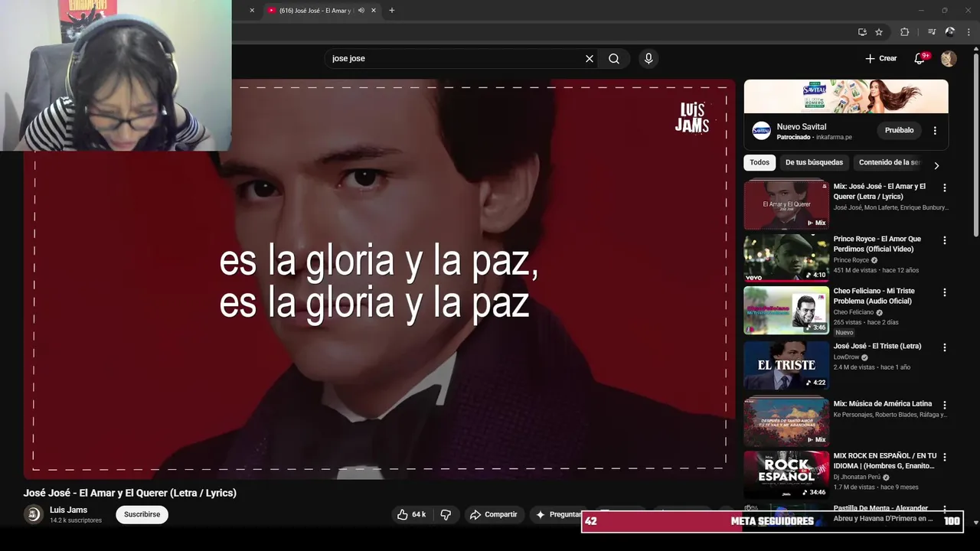Viewport: 980px width, 551px height.
Task: Click the video player to pause
Action: [x=379, y=279]
